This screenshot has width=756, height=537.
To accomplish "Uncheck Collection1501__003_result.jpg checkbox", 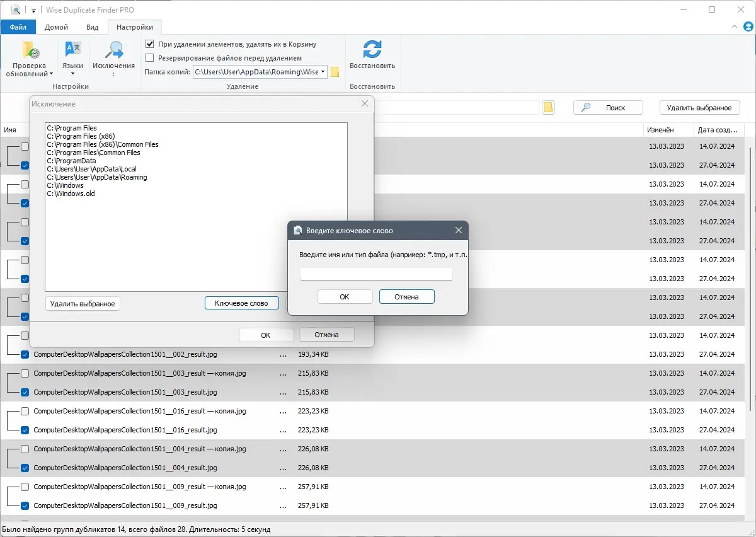I will pyautogui.click(x=25, y=392).
